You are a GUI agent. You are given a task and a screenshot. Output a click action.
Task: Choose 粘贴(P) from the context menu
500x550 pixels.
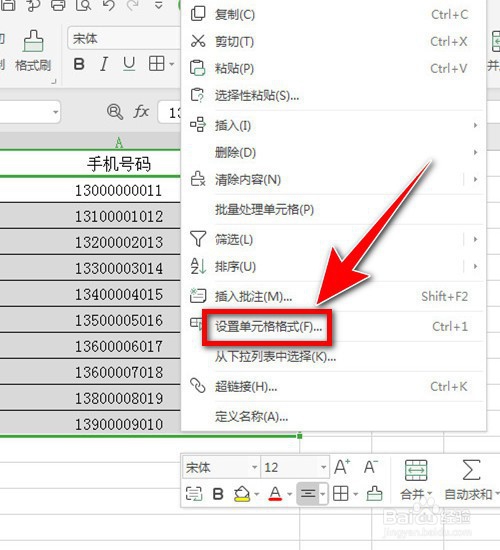pyautogui.click(x=333, y=68)
